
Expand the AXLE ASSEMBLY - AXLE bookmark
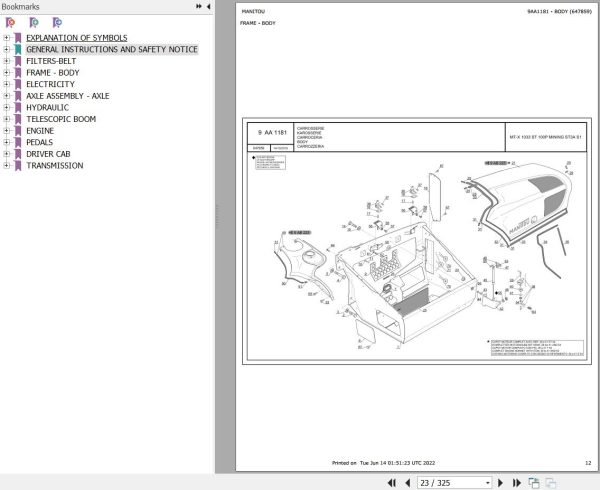(x=6, y=96)
